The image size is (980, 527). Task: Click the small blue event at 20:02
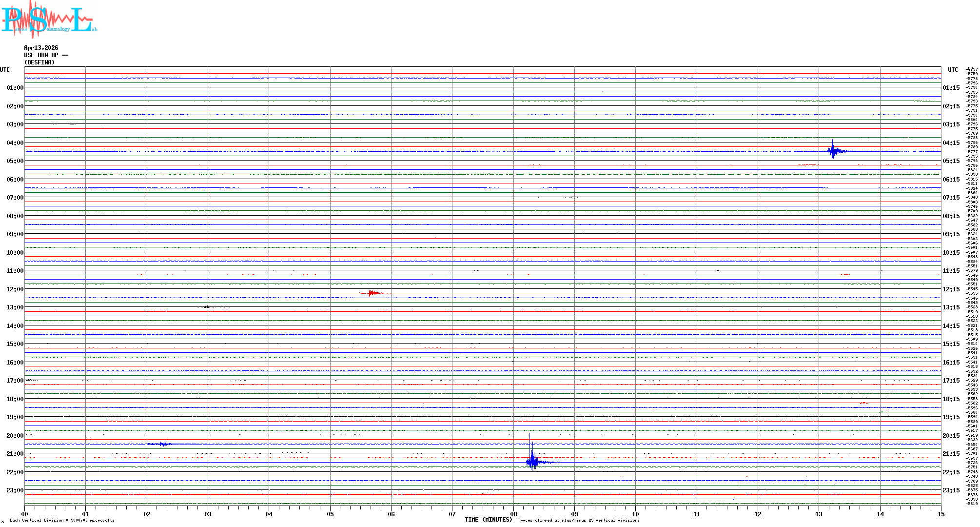click(163, 444)
